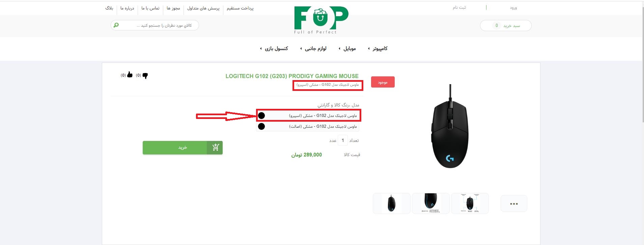This screenshot has height=245, width=644.
Task: Click the search magnifier icon
Action: click(116, 25)
